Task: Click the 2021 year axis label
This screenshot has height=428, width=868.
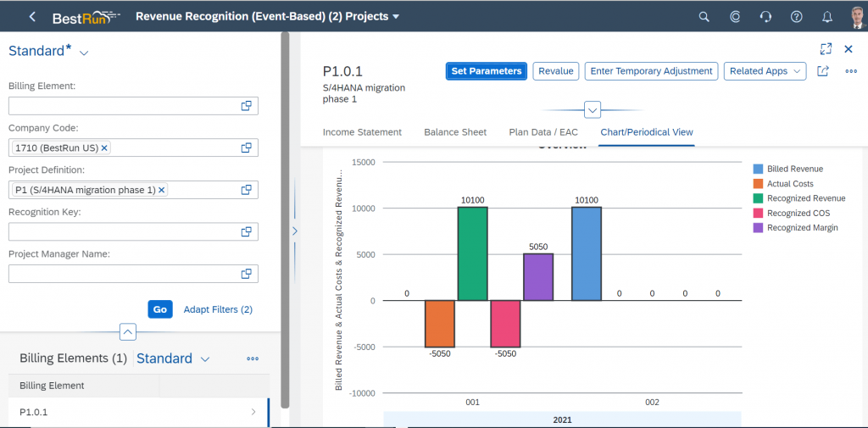Action: (562, 420)
